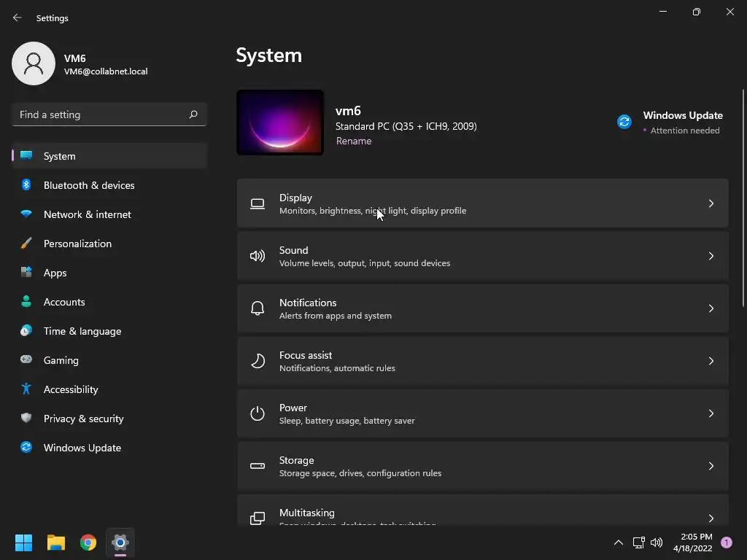Screen dimensions: 747x560
Task: Click the Accessibility figure icon
Action: (26, 389)
